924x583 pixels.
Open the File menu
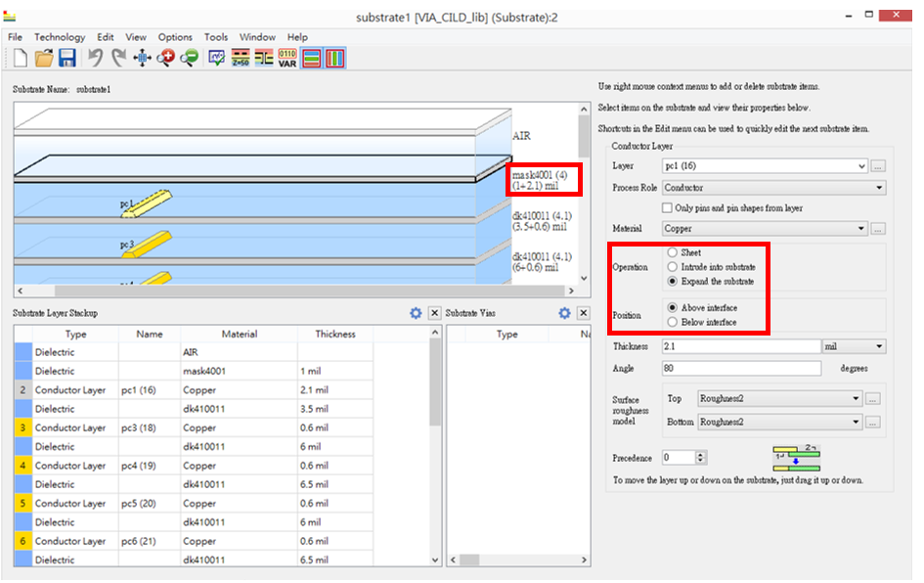click(15, 36)
